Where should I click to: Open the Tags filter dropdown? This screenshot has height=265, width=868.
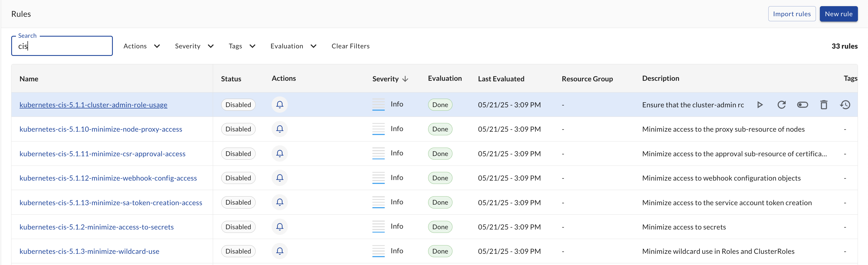pos(242,46)
